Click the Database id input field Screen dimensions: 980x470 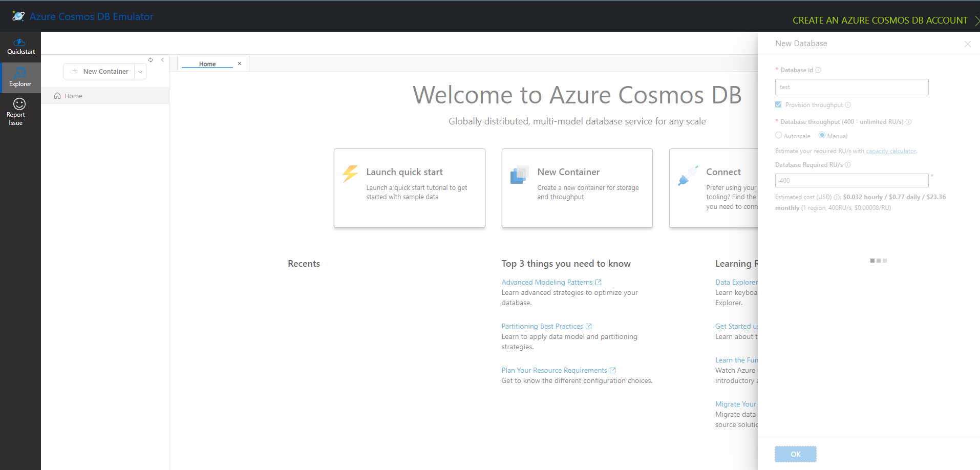(851, 87)
